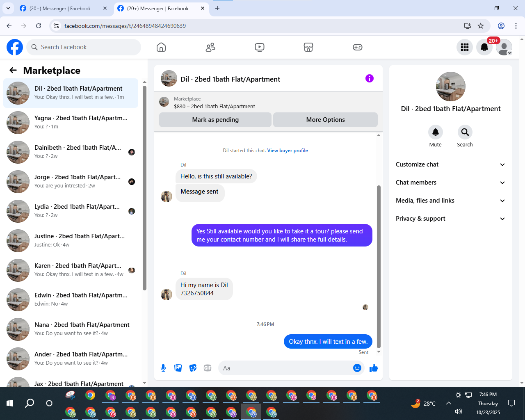Open Dainibeth conversation
The width and height of the screenshot is (525, 420).
click(71, 152)
